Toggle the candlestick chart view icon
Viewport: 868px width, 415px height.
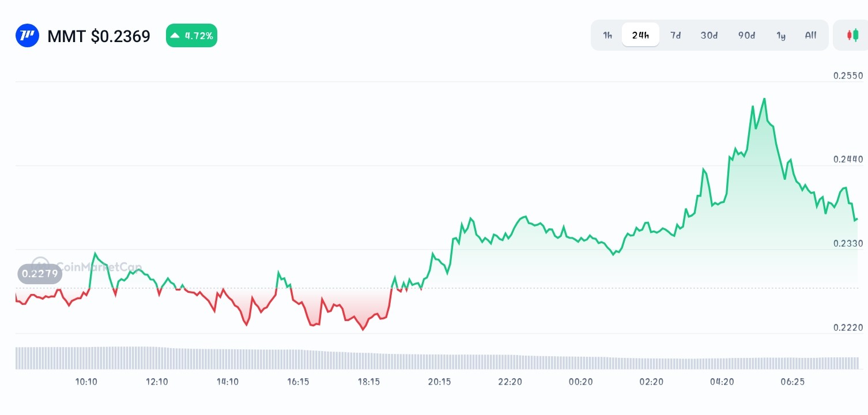(852, 35)
